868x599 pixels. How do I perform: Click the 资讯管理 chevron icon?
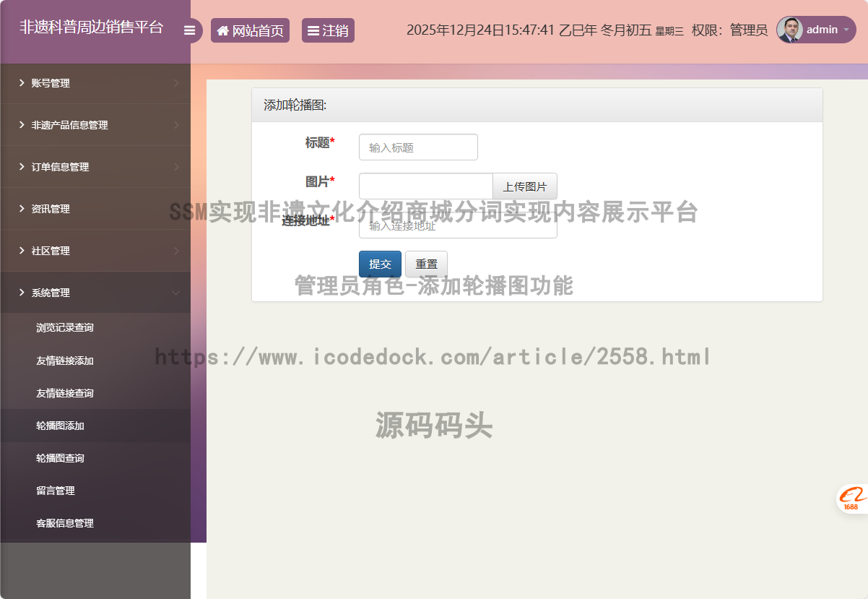(20, 208)
